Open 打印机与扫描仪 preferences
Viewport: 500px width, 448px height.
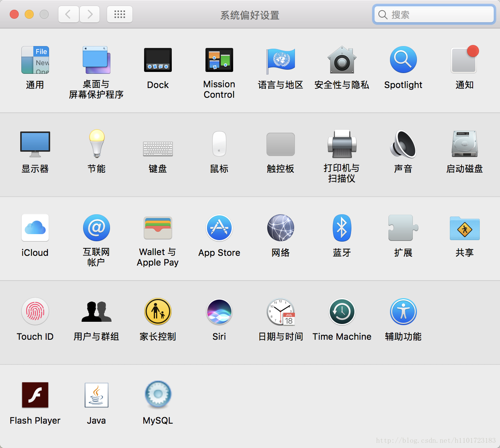coord(342,144)
